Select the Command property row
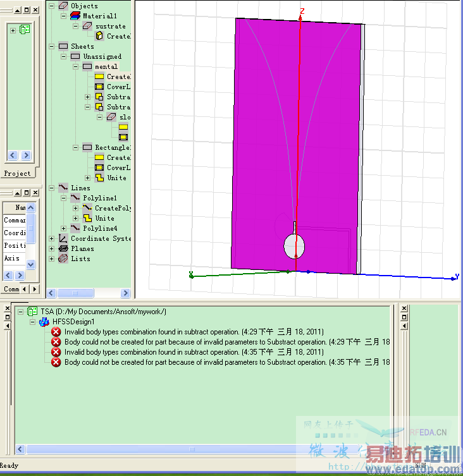463x476 pixels. coord(15,220)
